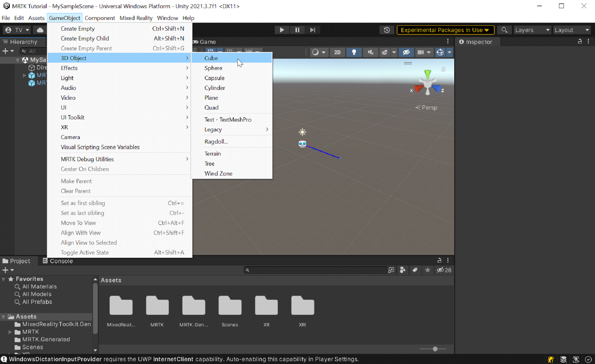Expand the Layers dropdown in toolbar
595x364 pixels.
532,30
